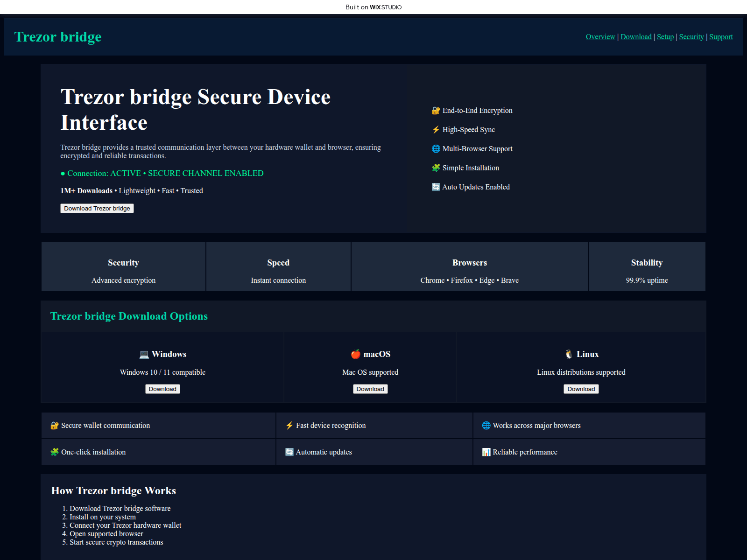Click the laptop icon next to Windows
Viewport: 747px width, 560px height.
point(144,354)
